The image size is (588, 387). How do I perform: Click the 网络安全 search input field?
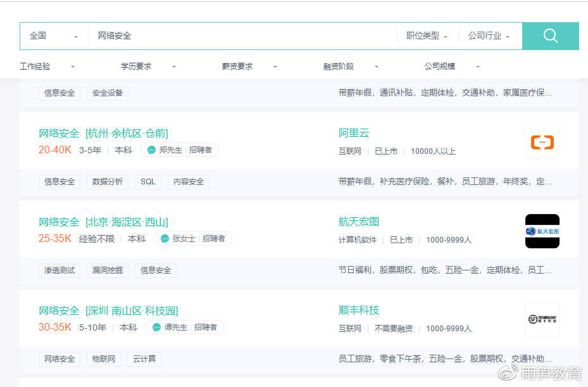pos(241,36)
